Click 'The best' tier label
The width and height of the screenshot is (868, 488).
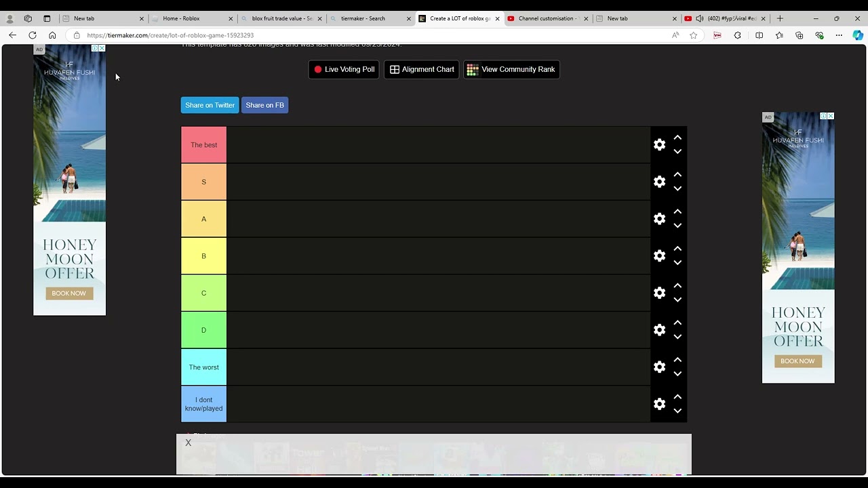(x=203, y=145)
